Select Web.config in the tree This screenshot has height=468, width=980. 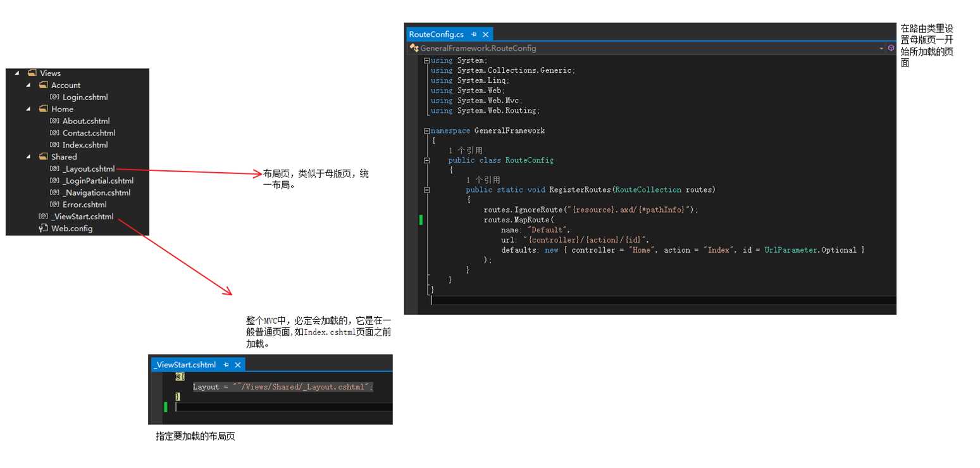pos(72,229)
